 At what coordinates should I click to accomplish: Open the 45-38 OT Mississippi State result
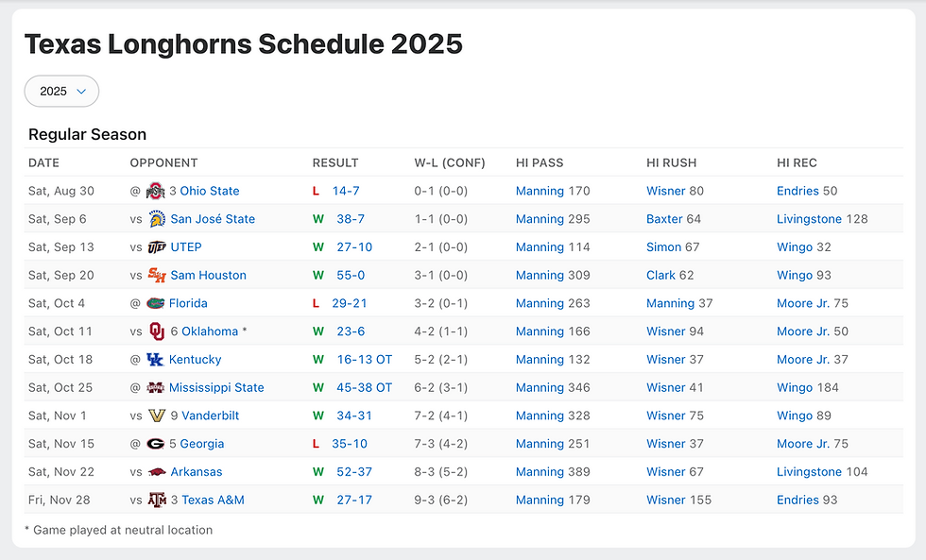364,388
